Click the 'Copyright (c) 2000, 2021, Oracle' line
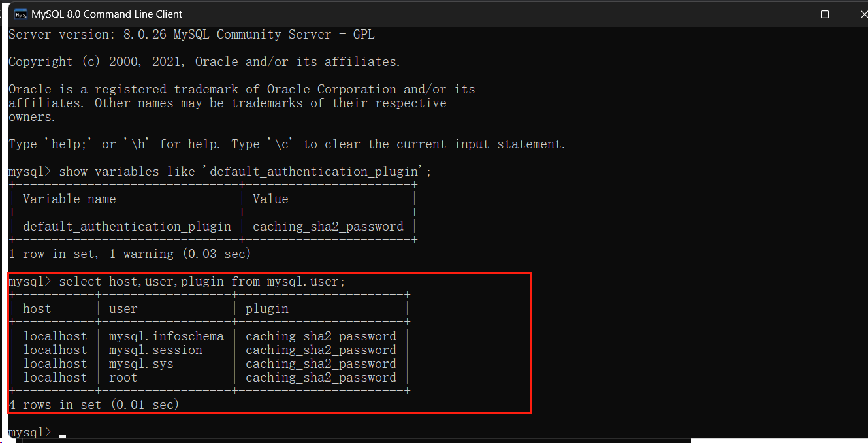The height and width of the screenshot is (443, 868). [x=204, y=62]
